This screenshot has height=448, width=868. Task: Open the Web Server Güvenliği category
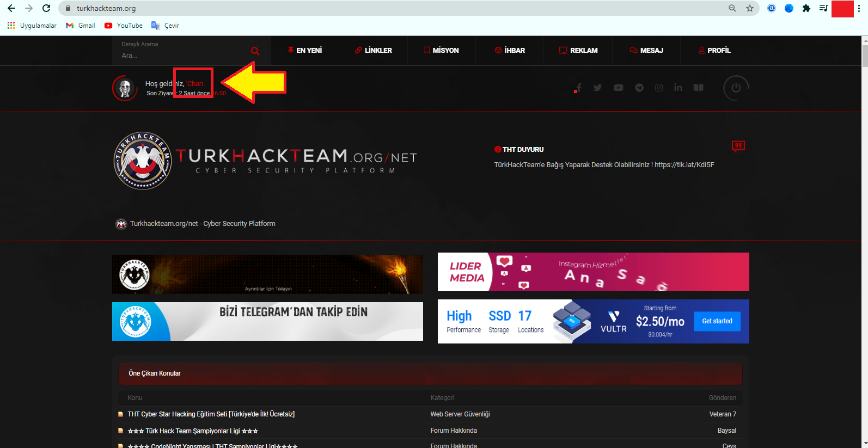coord(460,414)
